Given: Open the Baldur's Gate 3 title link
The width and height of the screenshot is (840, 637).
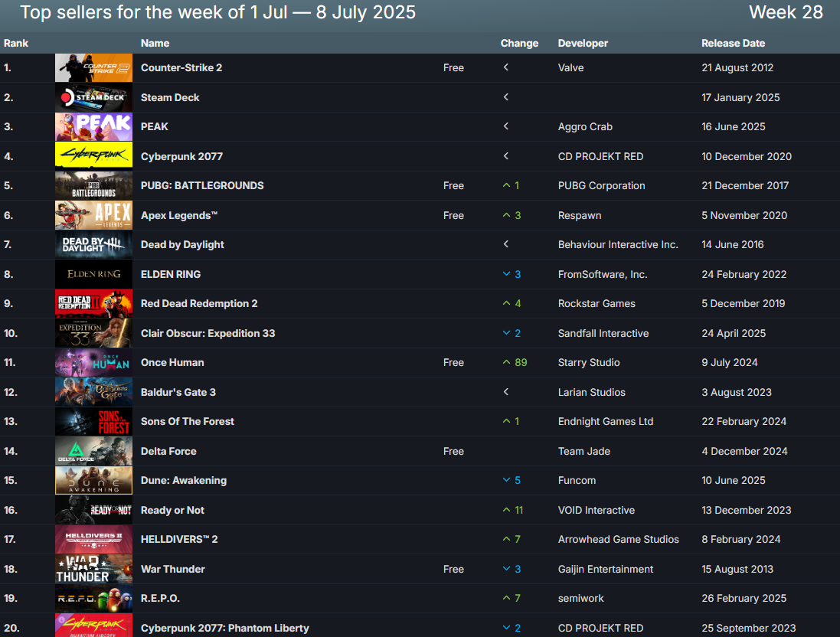Looking at the screenshot, I should (x=178, y=392).
